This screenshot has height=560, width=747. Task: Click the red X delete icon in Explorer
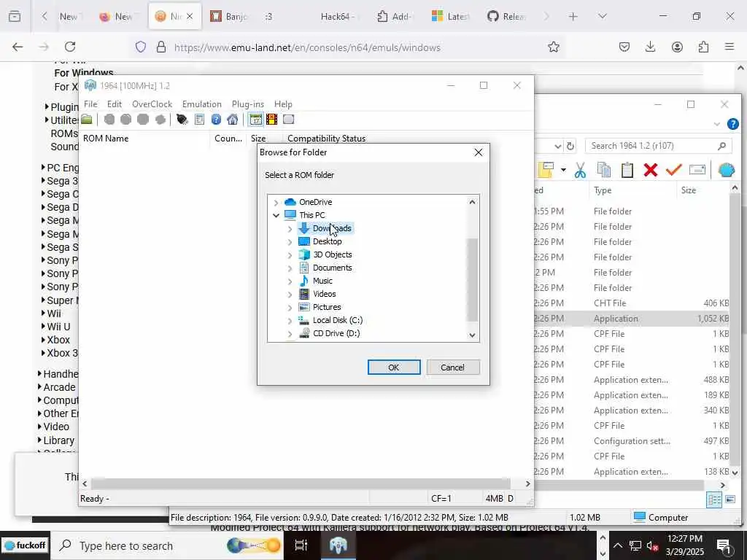point(650,170)
